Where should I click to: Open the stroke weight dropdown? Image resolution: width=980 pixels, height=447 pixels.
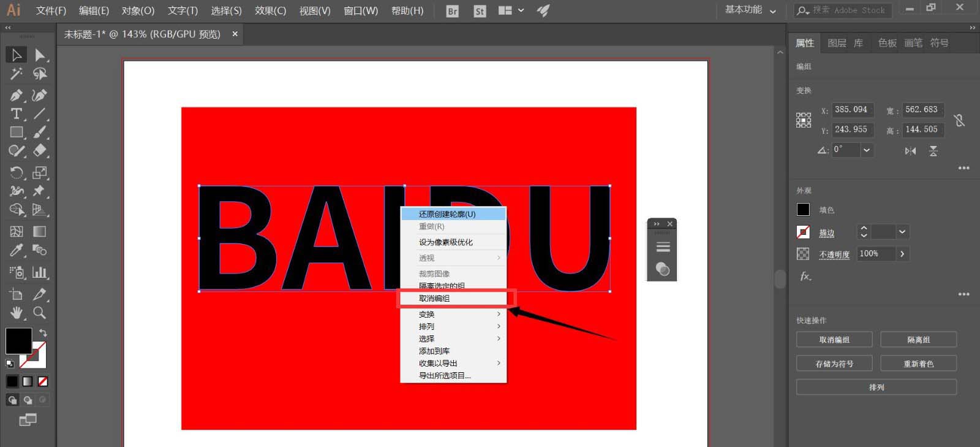[x=902, y=232]
